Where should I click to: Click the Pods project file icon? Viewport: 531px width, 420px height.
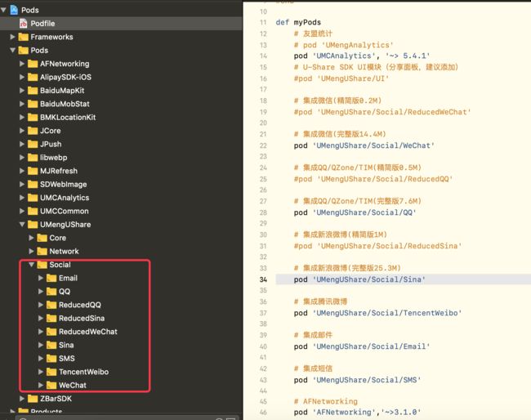point(14,10)
